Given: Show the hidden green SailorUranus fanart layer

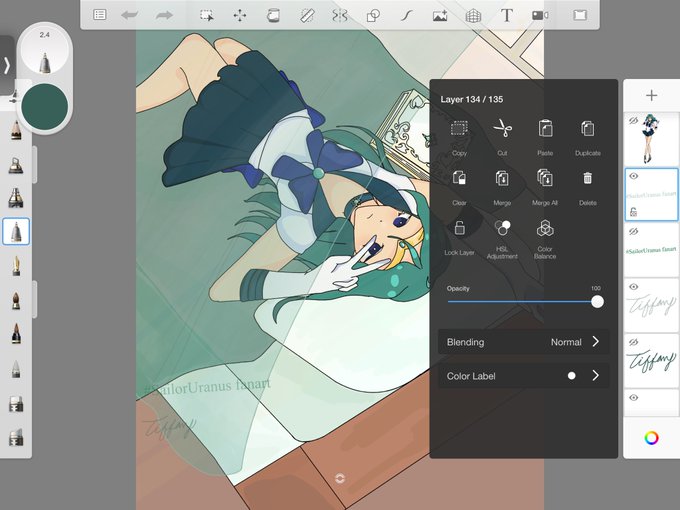Looking at the screenshot, I should [634, 232].
